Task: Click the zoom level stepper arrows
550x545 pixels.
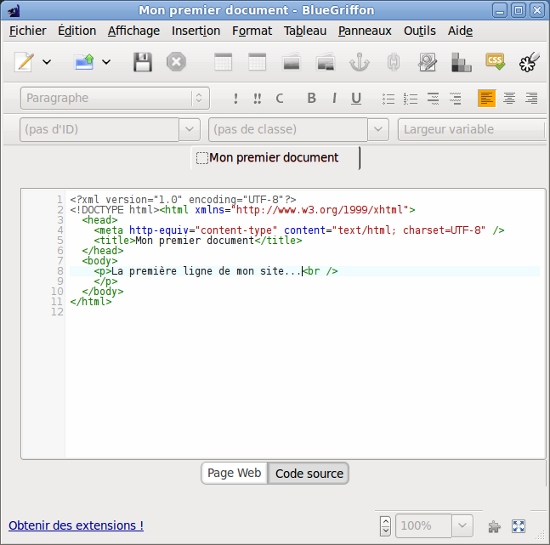Action: click(x=385, y=526)
